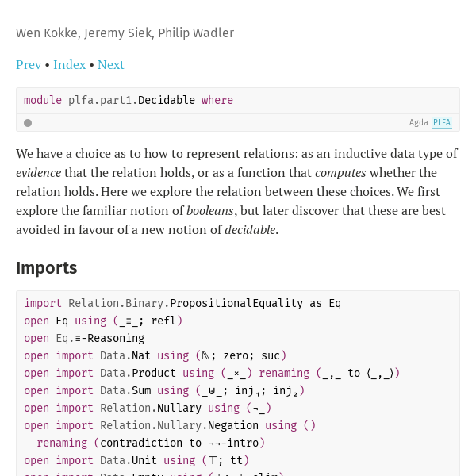Open the Index link
Viewport: 476px width, 476px height.
tap(70, 65)
